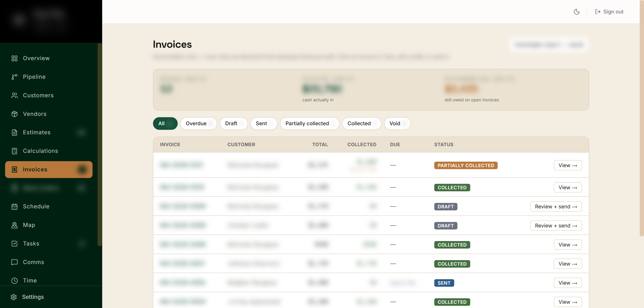Show Collected invoices only

coord(362,124)
